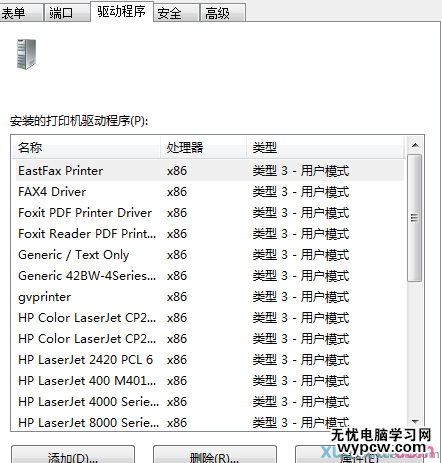
Task: Switch to the 表单 tab
Action: click(21, 13)
